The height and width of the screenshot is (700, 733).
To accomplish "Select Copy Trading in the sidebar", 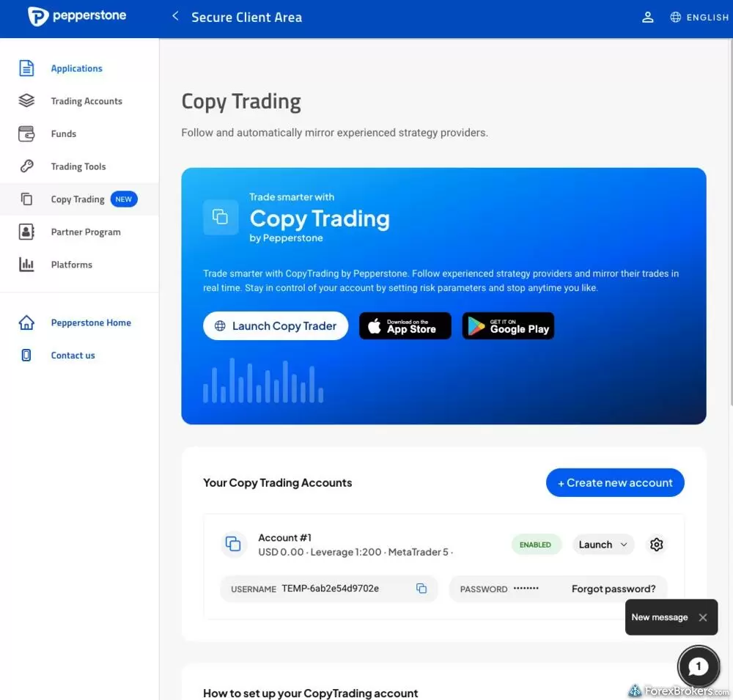I will (x=78, y=199).
